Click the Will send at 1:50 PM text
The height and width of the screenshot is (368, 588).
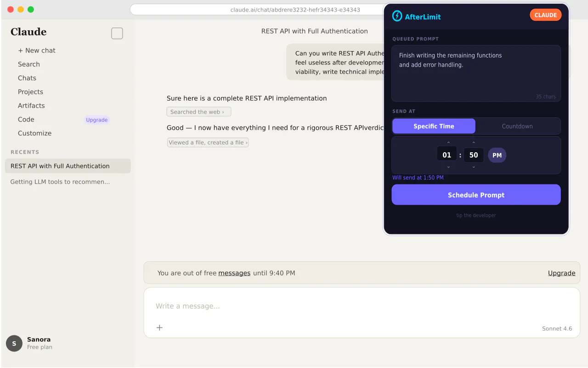pyautogui.click(x=418, y=178)
